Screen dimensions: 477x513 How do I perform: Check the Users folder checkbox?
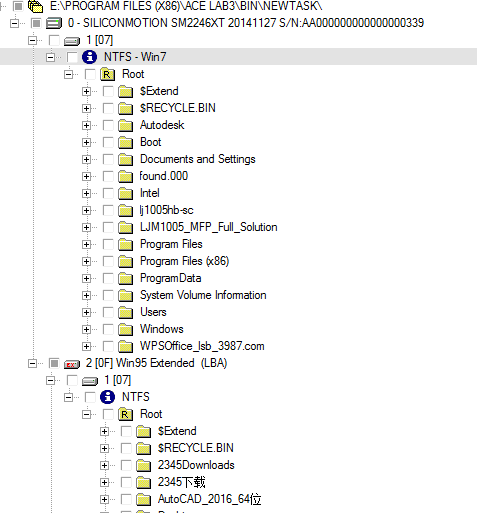pyautogui.click(x=108, y=312)
